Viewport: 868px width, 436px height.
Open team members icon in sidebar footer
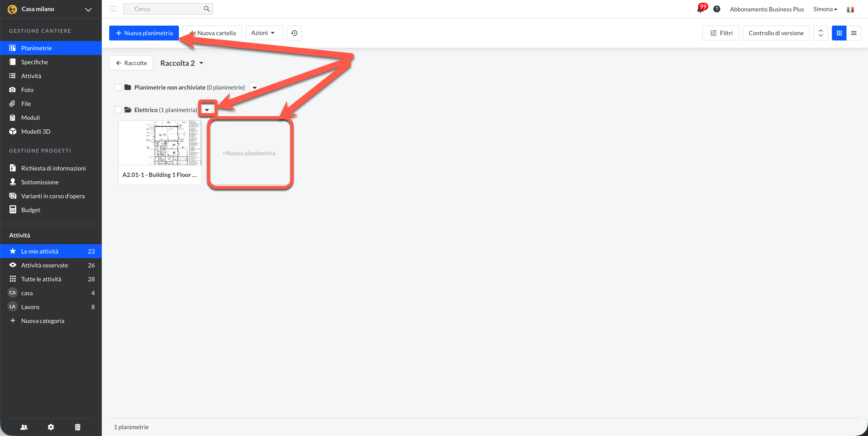[x=24, y=427]
